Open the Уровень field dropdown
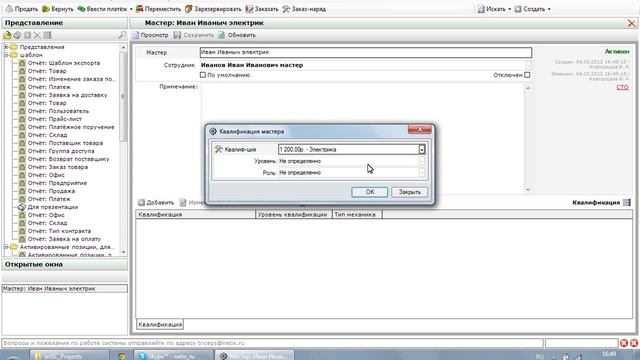 tap(422, 161)
